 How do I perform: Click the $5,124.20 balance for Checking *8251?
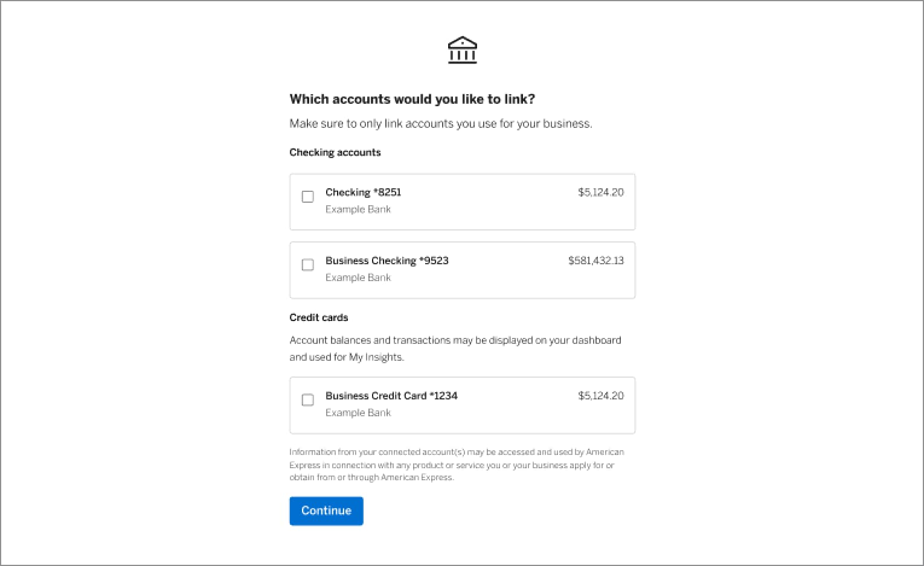click(x=601, y=192)
